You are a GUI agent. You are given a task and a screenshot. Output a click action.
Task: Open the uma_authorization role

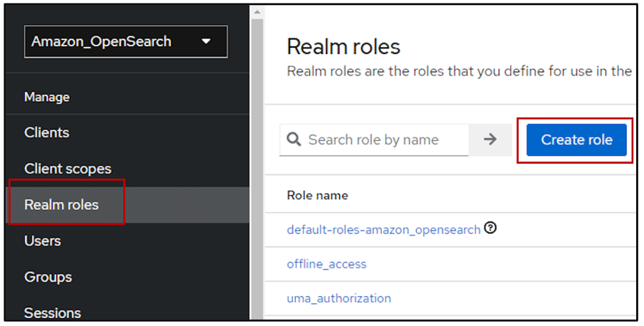(x=338, y=298)
